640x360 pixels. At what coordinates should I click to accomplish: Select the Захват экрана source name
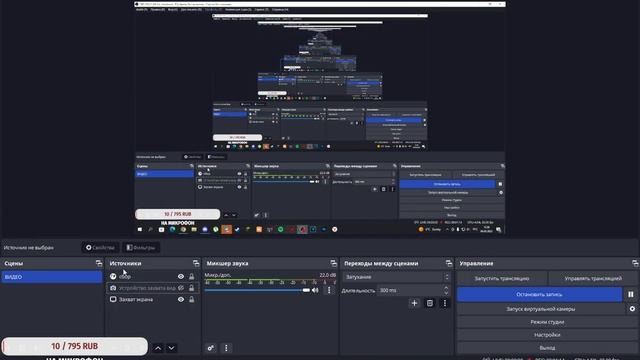point(136,299)
